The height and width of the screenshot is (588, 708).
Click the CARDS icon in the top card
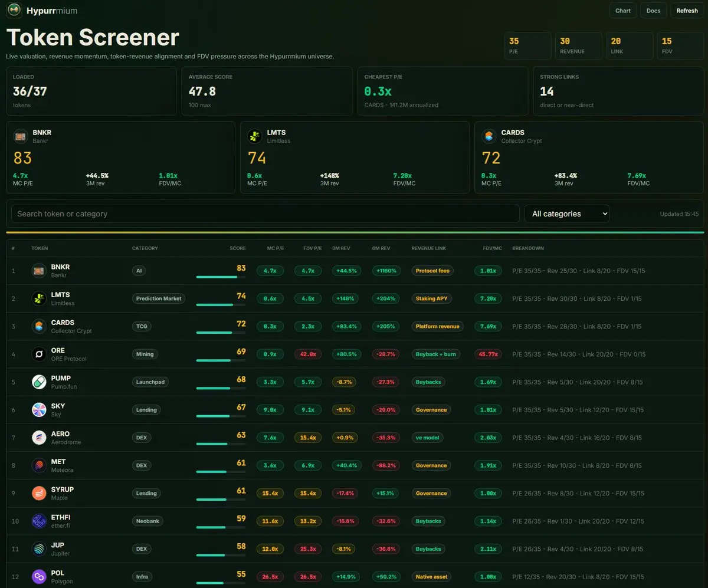click(489, 136)
